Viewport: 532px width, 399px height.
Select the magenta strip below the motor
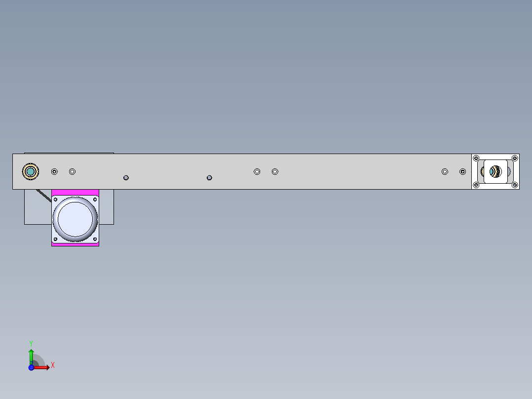click(76, 244)
